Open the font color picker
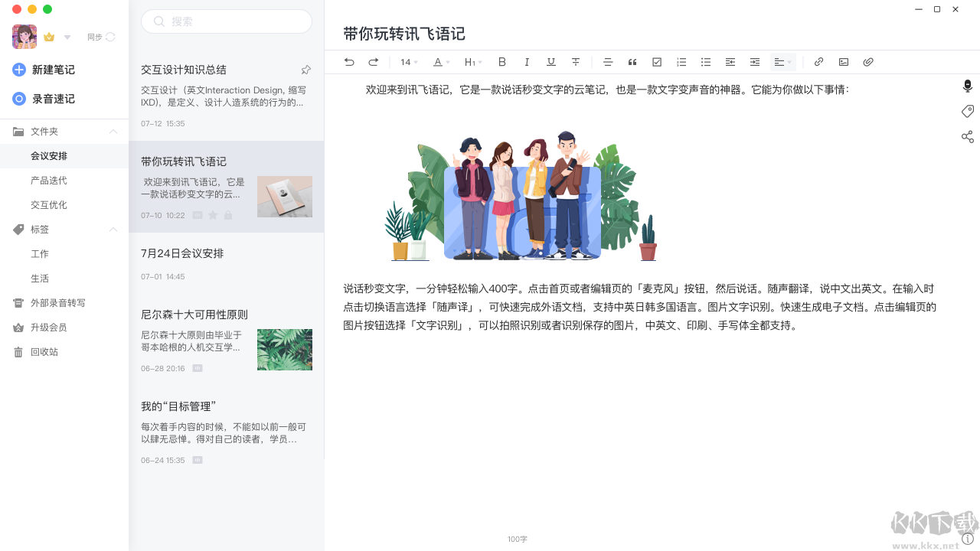Image resolution: width=980 pixels, height=551 pixels. (440, 62)
